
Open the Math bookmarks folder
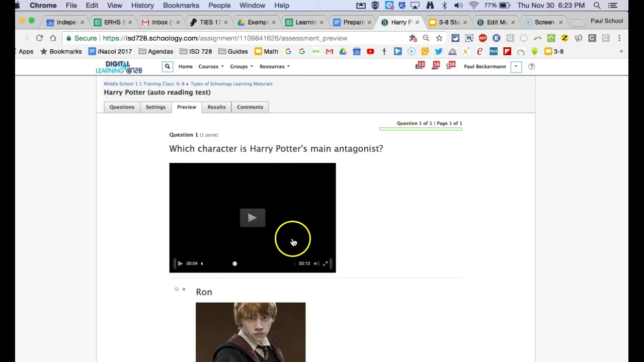pos(266,51)
